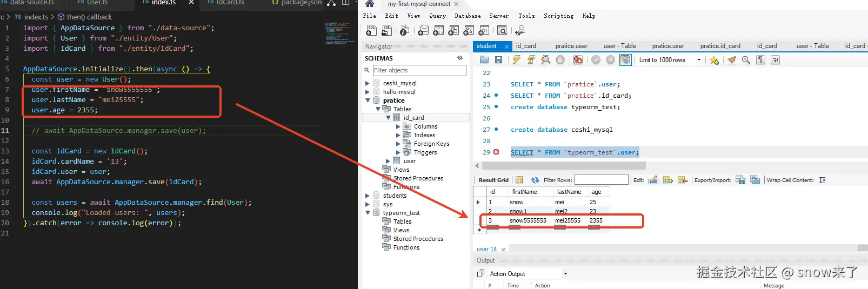868x289 pixels.
Task: Open SQL script file icon in Workbench
Action: tap(386, 30)
